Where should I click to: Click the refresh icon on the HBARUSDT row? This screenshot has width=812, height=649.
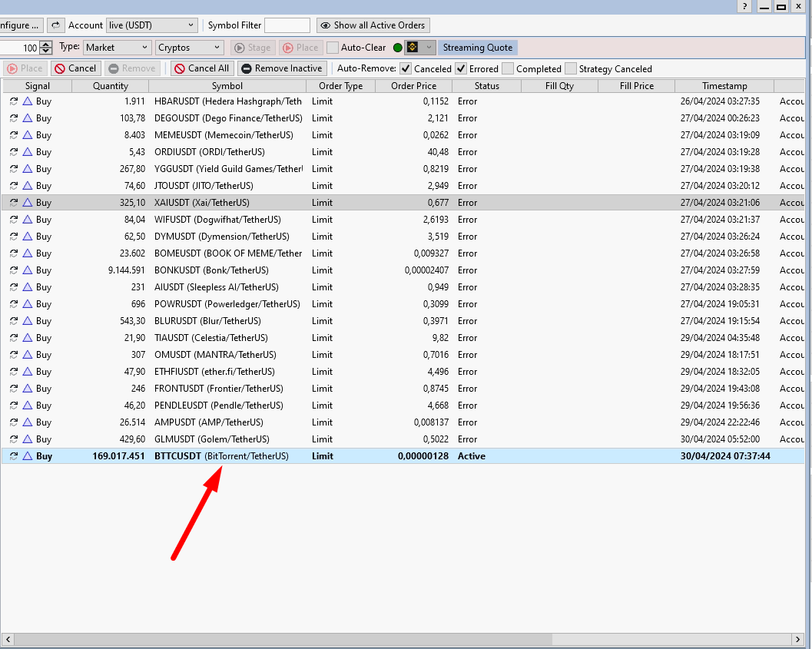tap(14, 101)
